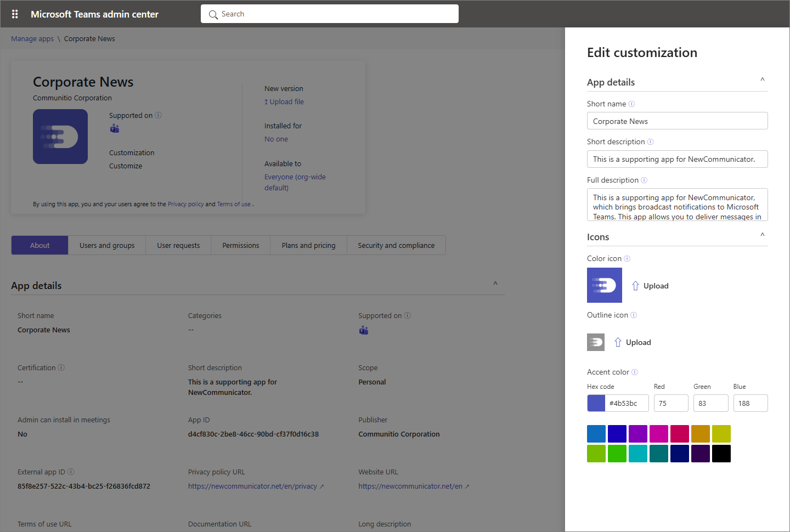This screenshot has height=532, width=790.
Task: Click info icon beside Color icon label
Action: tap(627, 258)
